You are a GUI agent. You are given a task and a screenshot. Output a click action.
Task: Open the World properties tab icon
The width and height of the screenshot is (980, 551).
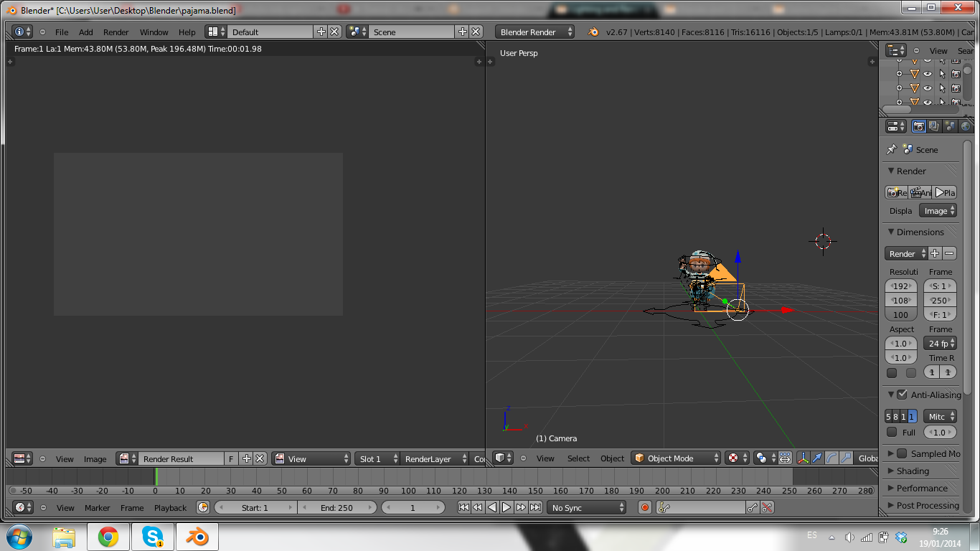point(966,126)
